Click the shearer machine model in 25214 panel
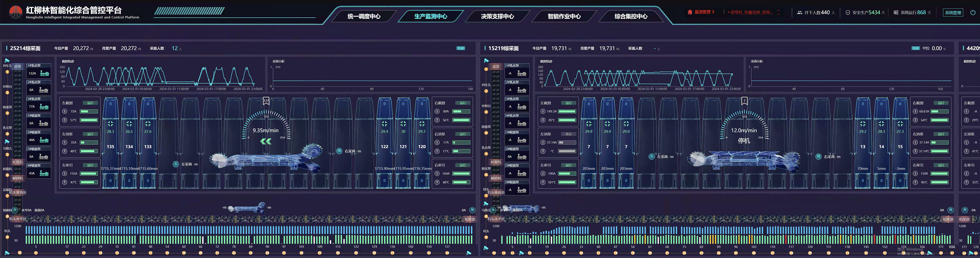This screenshot has width=980, height=258. [x=266, y=158]
